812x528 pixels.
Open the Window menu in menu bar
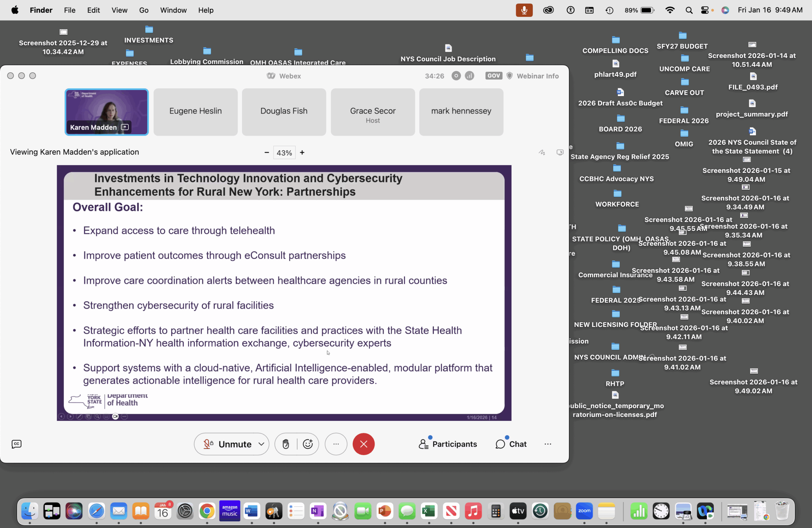[173, 10]
